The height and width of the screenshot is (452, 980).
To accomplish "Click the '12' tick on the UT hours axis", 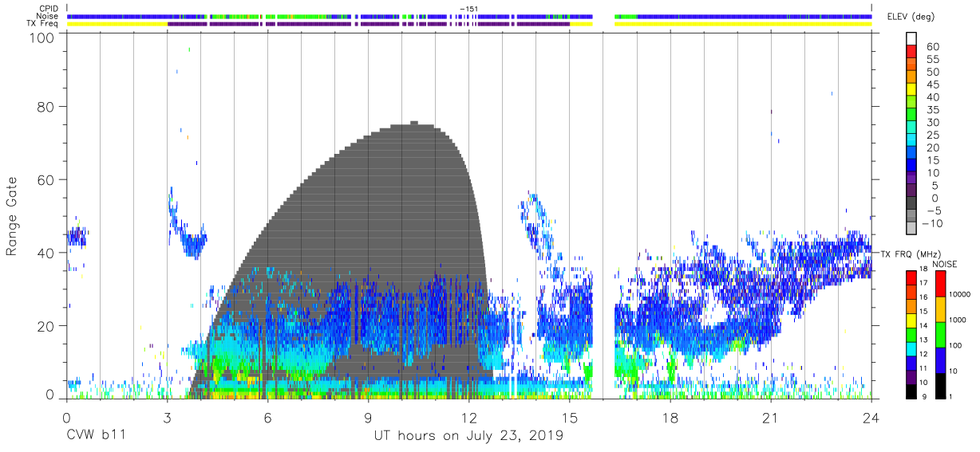I will tap(468, 417).
